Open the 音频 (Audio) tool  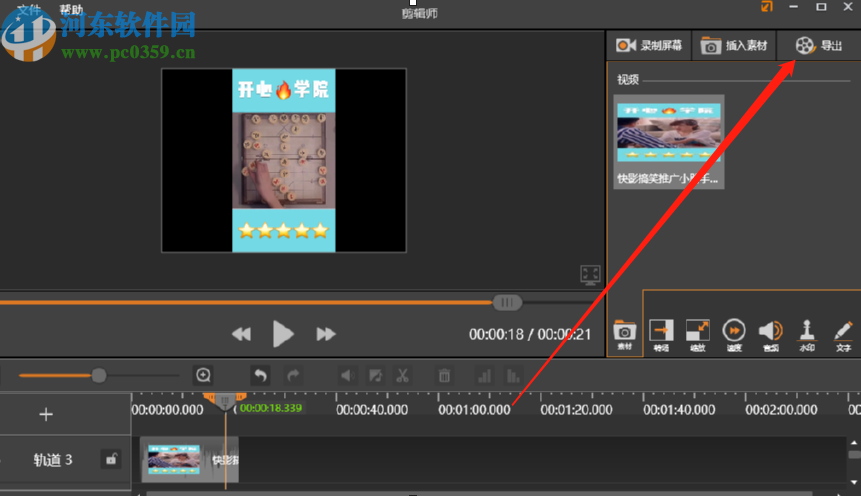[770, 333]
